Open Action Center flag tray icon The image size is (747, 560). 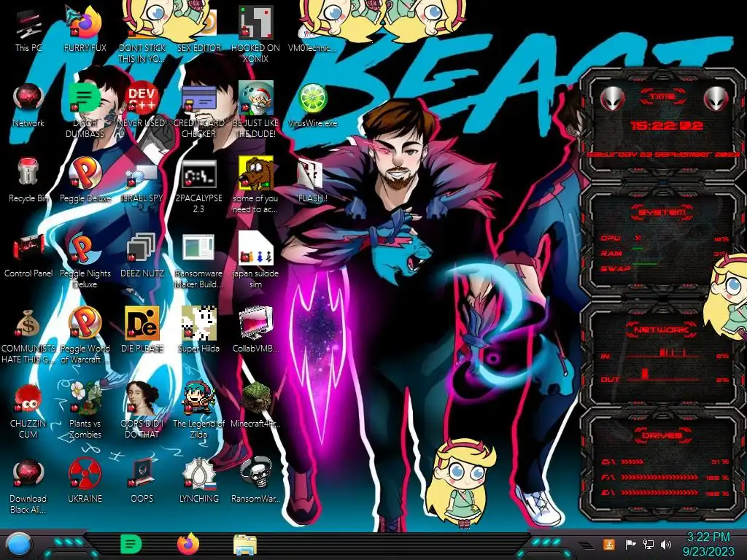pyautogui.click(x=630, y=544)
